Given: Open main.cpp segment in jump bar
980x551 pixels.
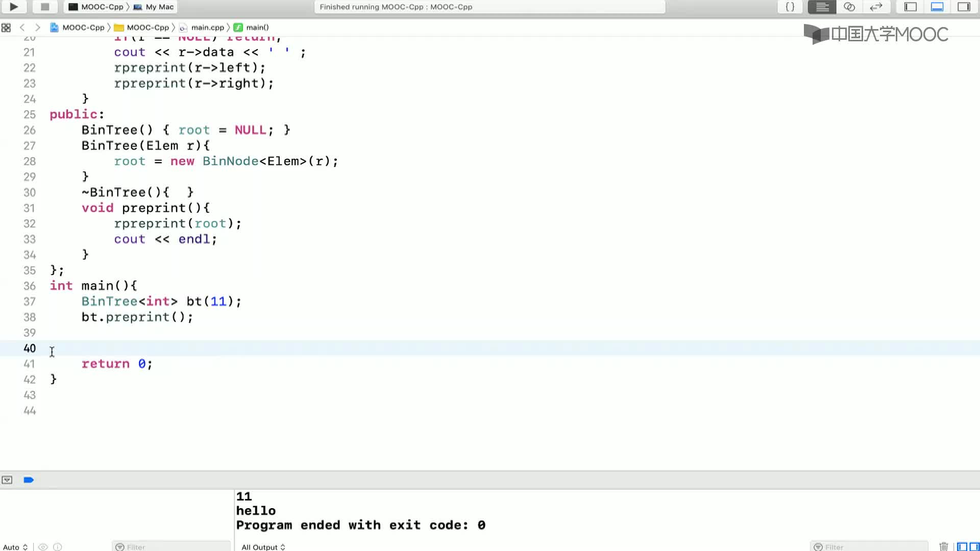Looking at the screenshot, I should pyautogui.click(x=202, y=28).
